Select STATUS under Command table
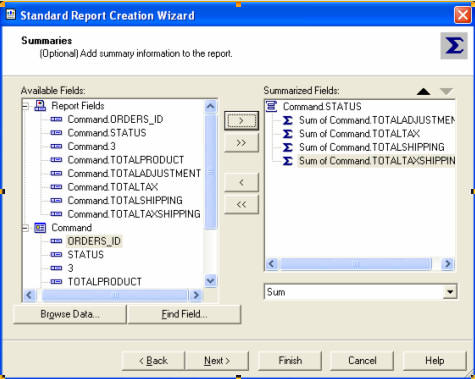 tap(86, 255)
